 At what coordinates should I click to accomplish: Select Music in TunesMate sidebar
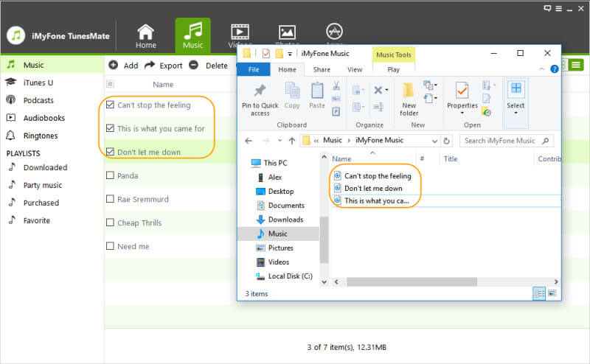coord(52,65)
